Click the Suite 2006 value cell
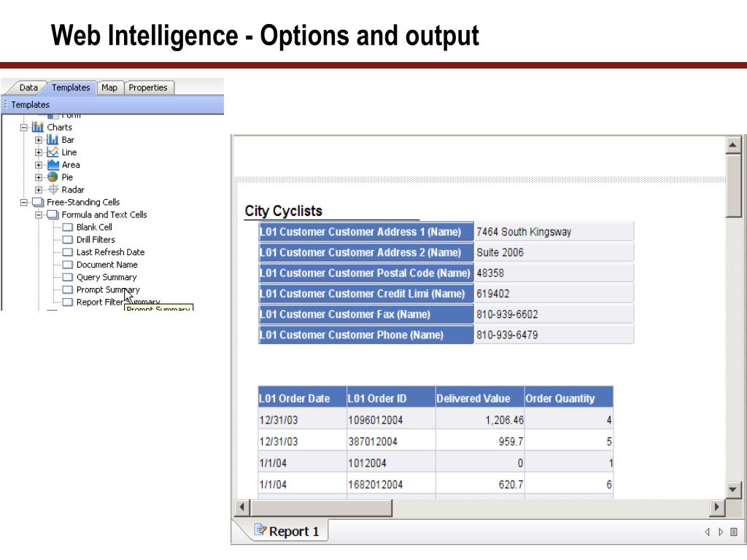747x560 pixels. tap(554, 252)
